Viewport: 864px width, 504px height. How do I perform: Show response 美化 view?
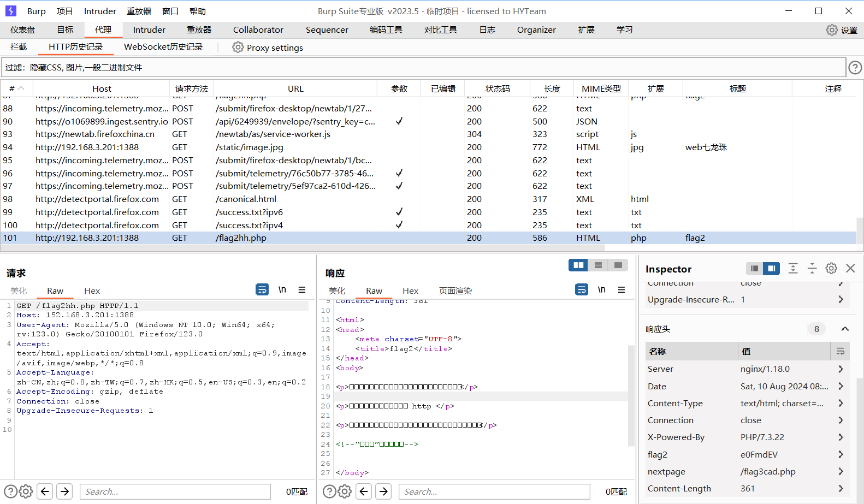[337, 290]
